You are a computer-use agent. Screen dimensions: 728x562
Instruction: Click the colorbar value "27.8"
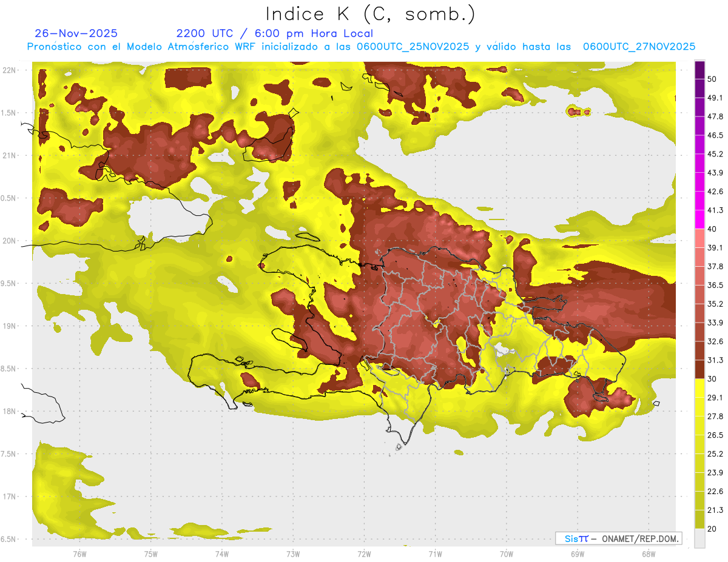pyautogui.click(x=716, y=416)
